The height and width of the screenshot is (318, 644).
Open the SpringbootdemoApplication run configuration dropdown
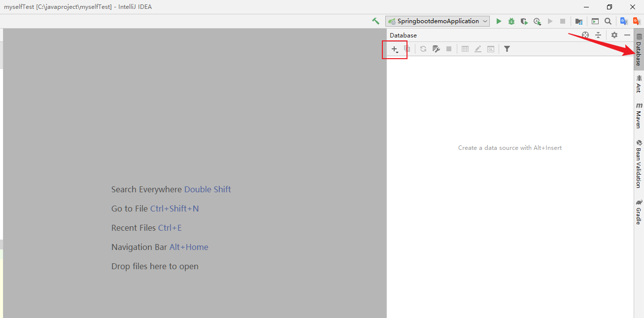[438, 21]
